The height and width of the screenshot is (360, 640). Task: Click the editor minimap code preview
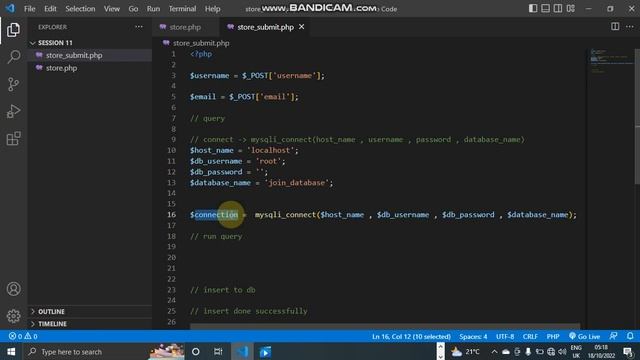coord(610,61)
